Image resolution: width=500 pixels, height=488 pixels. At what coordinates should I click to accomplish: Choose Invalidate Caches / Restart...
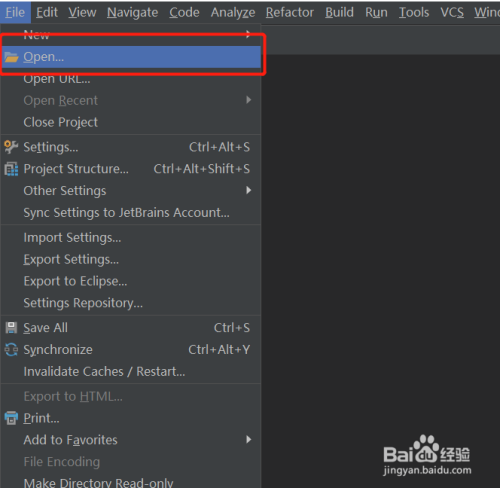click(131, 371)
